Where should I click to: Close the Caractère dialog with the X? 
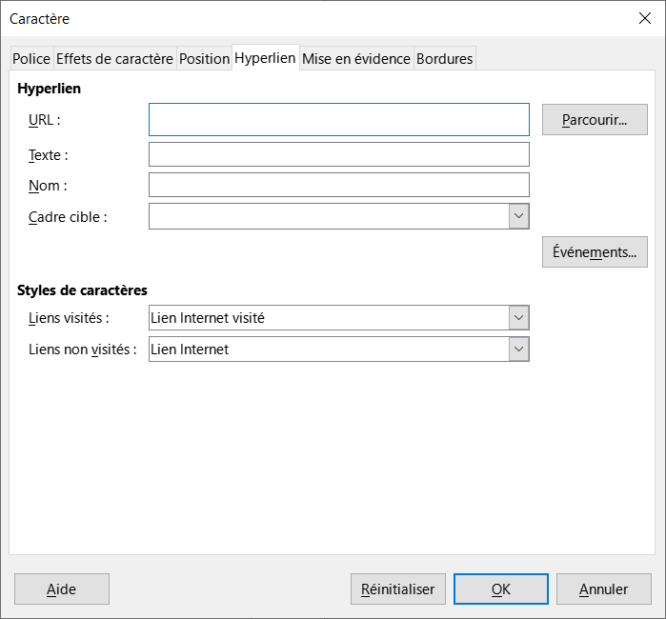click(645, 18)
